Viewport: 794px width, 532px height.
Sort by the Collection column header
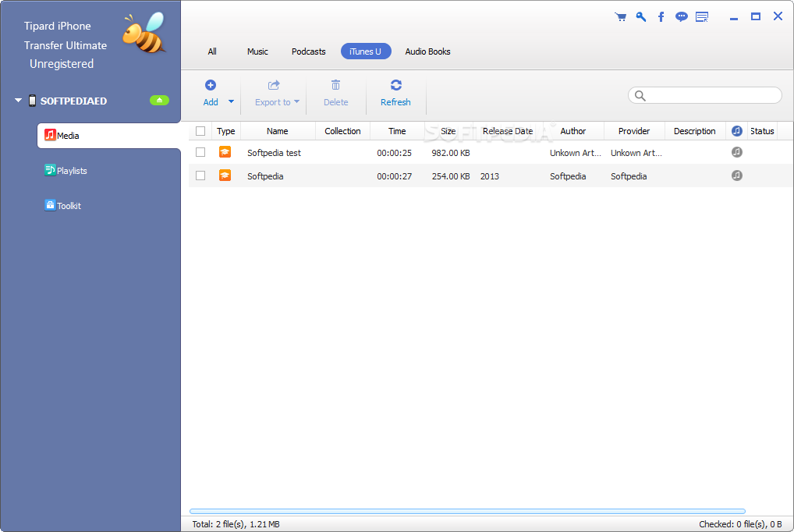[342, 131]
